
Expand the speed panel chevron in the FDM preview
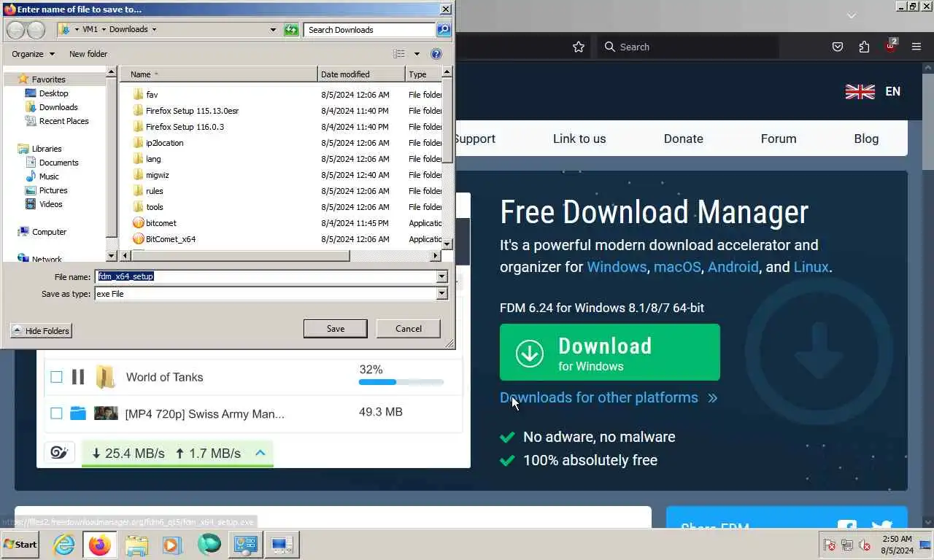[x=260, y=453]
